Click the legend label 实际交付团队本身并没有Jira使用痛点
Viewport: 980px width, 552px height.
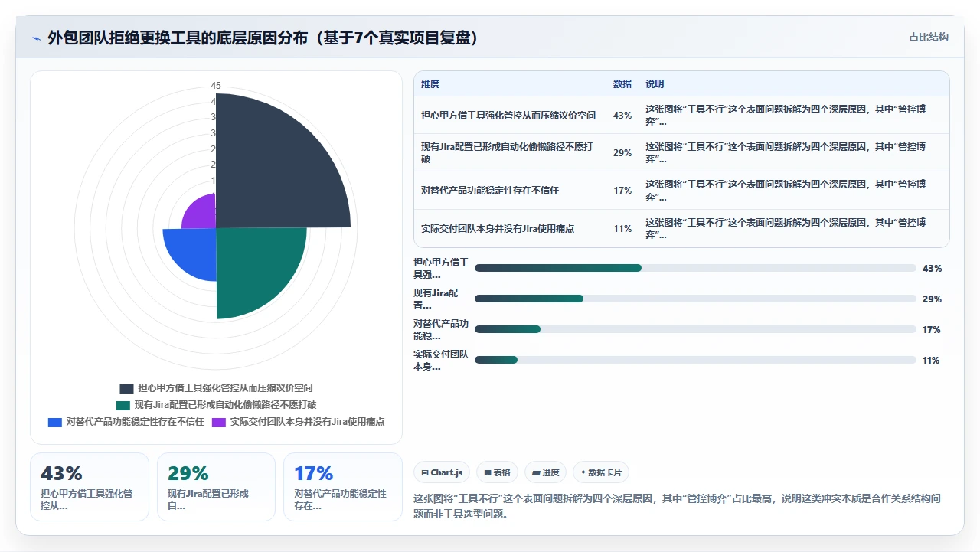coord(307,422)
